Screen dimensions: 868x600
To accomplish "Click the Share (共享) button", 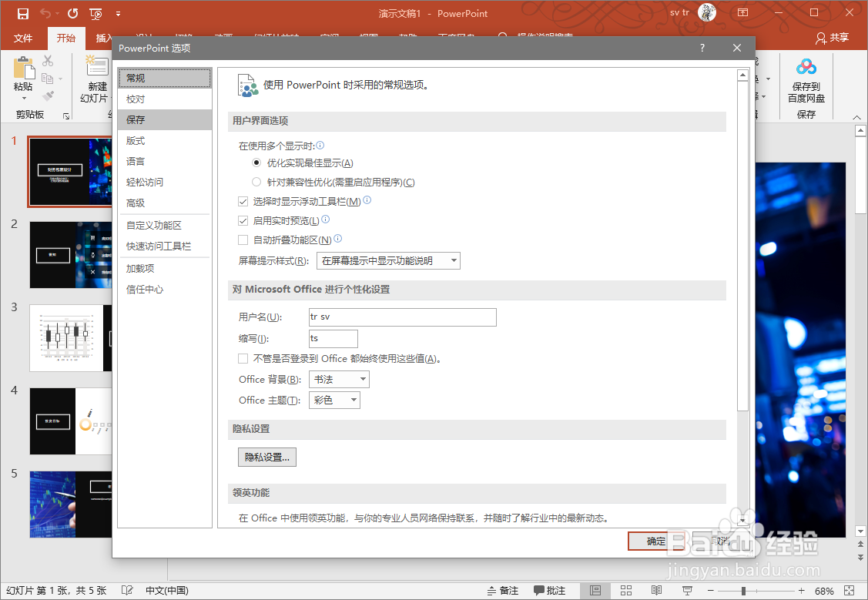I will 832,38.
